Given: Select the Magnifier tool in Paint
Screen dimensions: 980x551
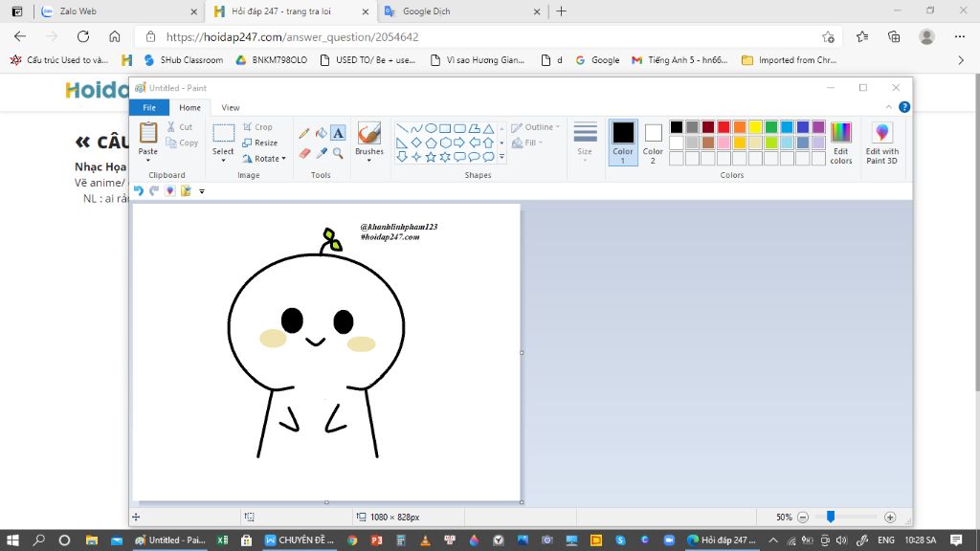Looking at the screenshot, I should 338,153.
